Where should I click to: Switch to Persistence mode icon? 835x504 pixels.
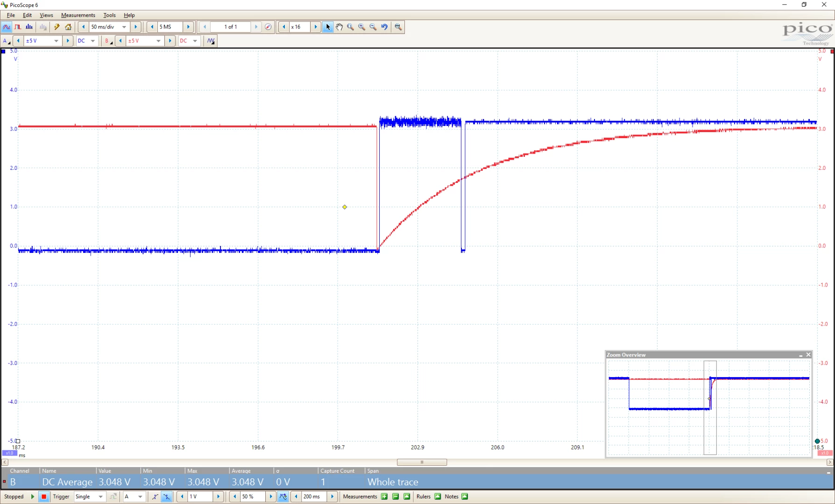[18, 27]
